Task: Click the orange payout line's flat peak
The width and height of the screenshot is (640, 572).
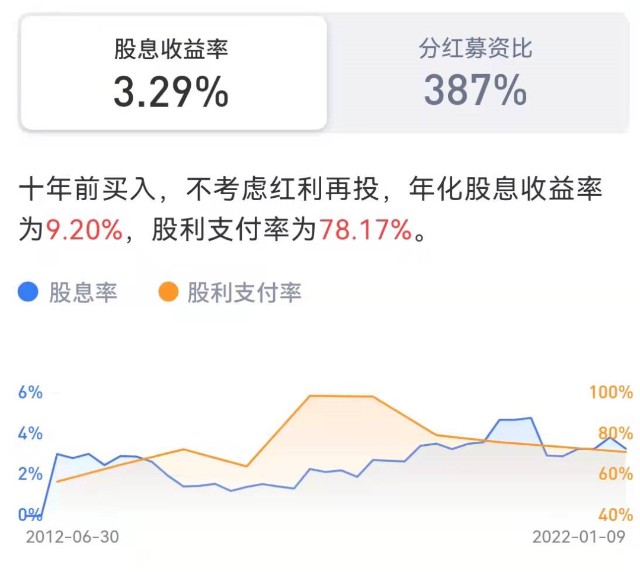Action: 340,396
